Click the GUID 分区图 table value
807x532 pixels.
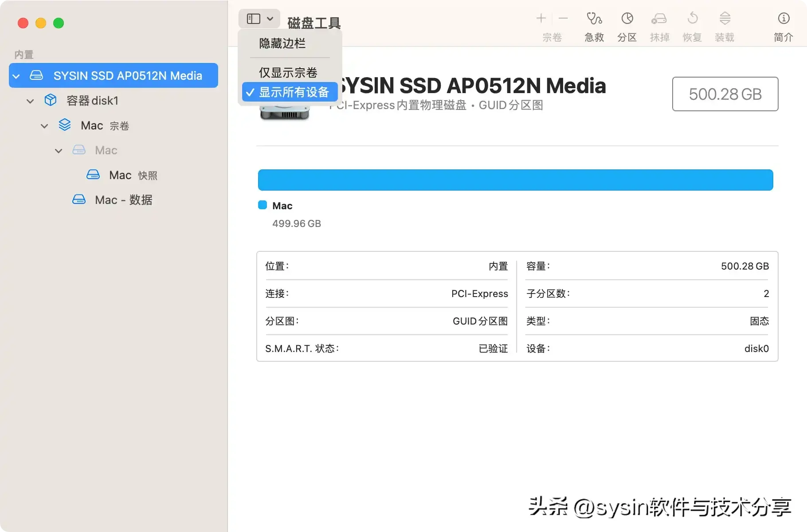[480, 321]
